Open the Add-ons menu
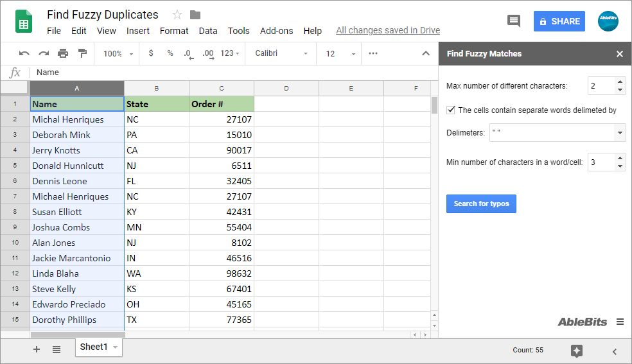The height and width of the screenshot is (364, 632). [x=276, y=31]
